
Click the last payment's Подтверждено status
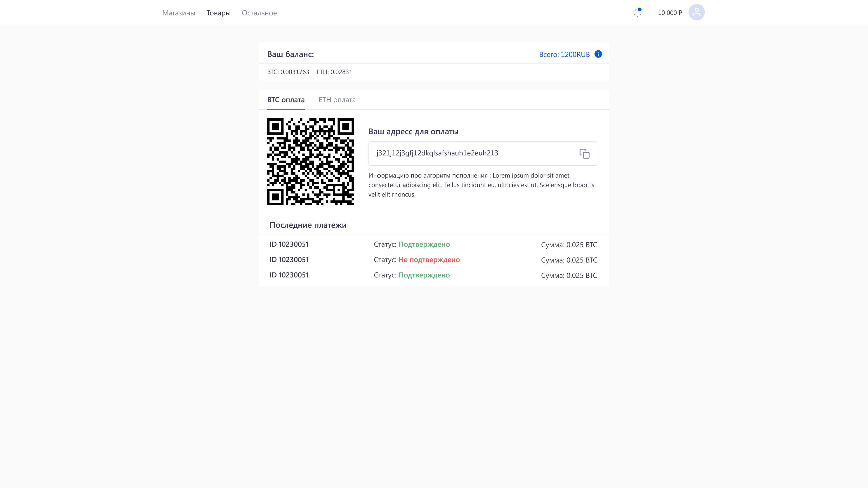(424, 275)
